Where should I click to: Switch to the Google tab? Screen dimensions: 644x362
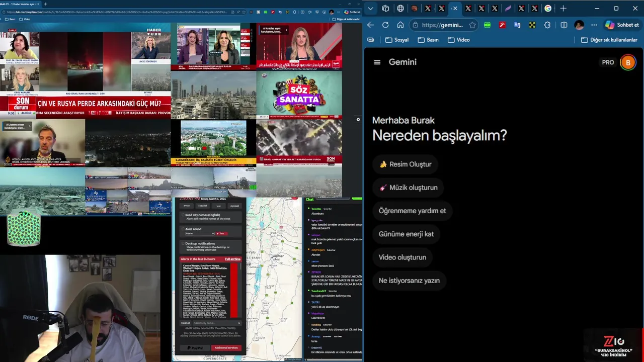548,8
